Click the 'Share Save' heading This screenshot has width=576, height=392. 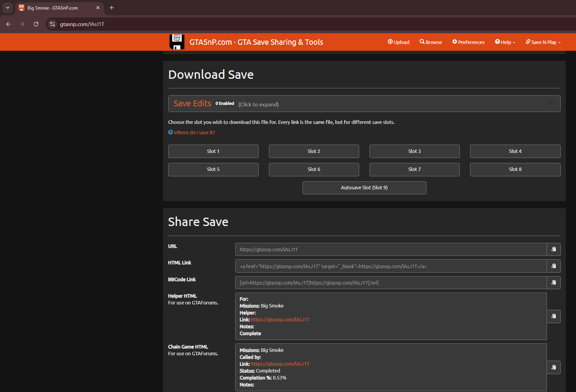tap(198, 222)
